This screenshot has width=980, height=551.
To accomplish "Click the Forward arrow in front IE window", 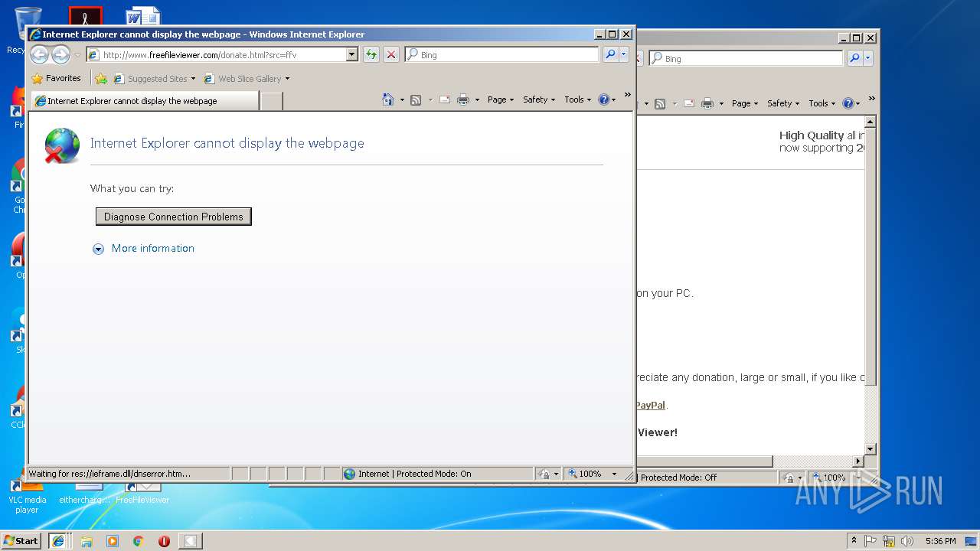I will [60, 54].
